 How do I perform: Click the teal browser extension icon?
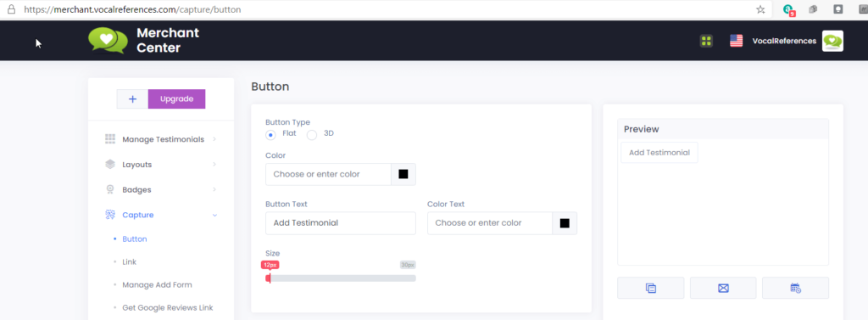(789, 9)
